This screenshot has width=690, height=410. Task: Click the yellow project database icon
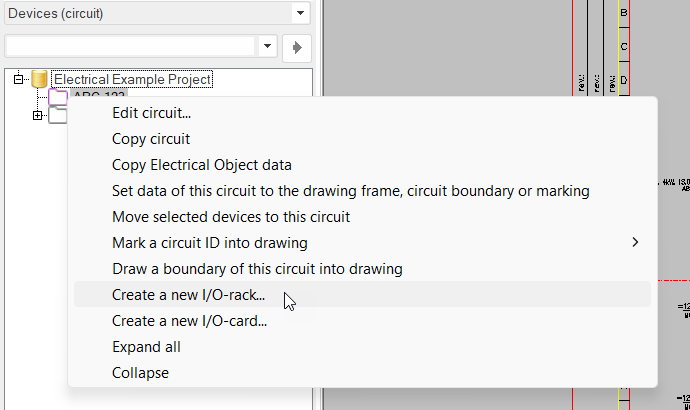[x=40, y=79]
